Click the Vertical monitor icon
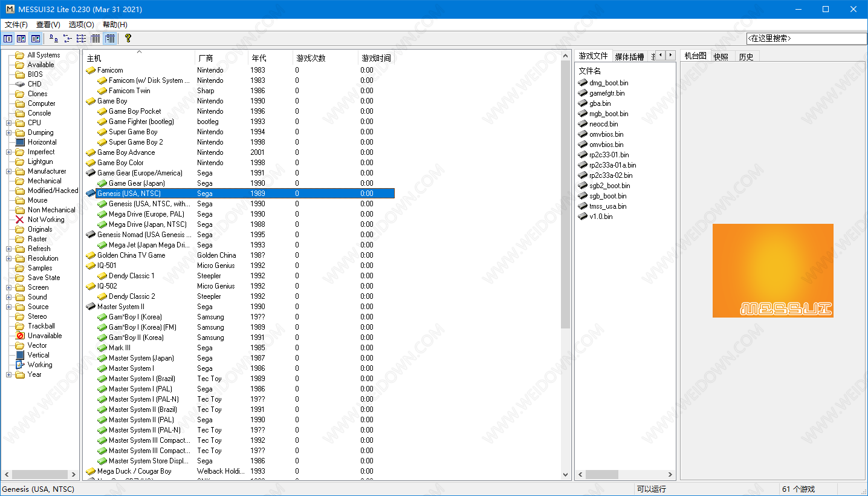 click(19, 355)
